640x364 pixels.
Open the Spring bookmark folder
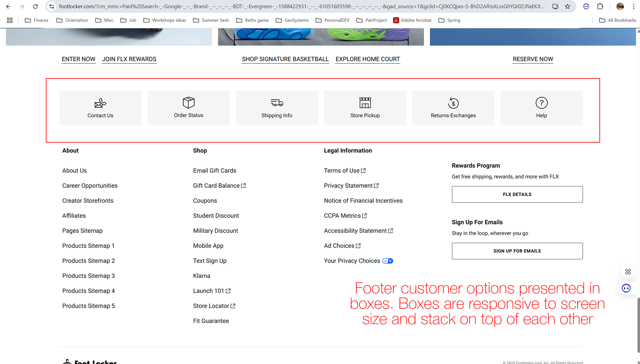[449, 20]
